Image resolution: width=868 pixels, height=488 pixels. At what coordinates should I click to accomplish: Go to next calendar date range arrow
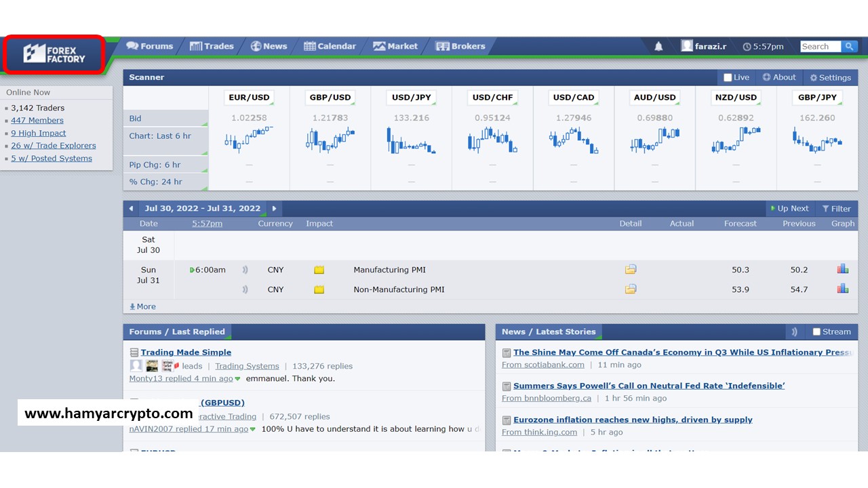point(274,209)
